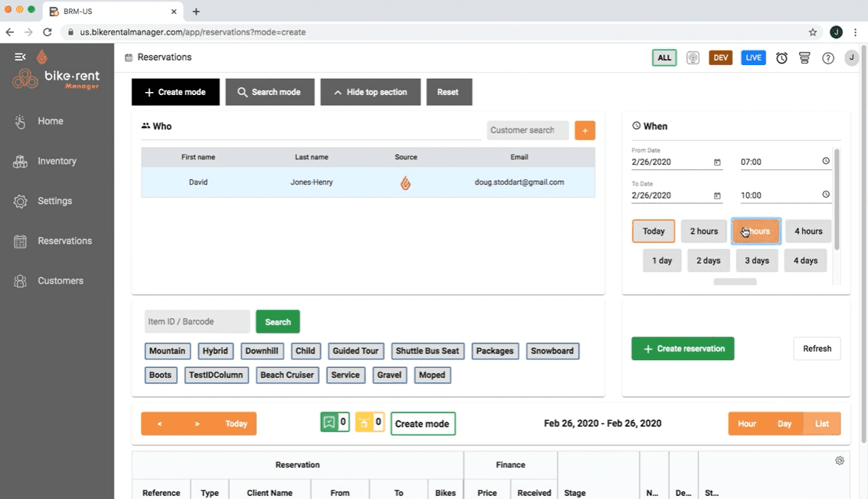
Task: Click the Item ID / Barcode input field
Action: [x=196, y=321]
